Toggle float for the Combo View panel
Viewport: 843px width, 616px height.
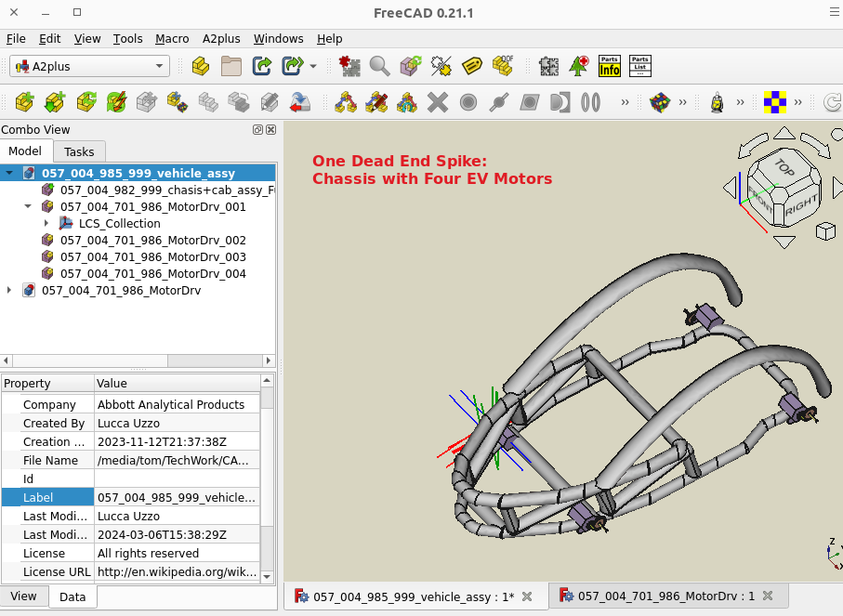coord(257,130)
